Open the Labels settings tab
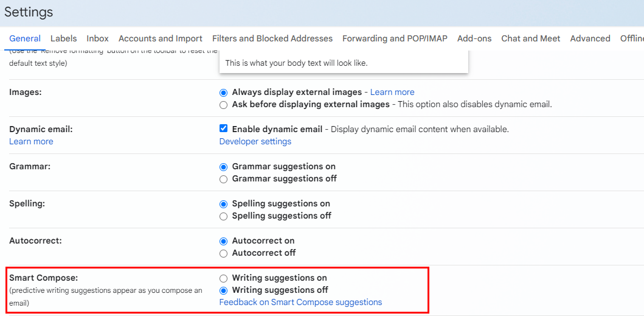This screenshot has width=644, height=316. click(x=64, y=38)
